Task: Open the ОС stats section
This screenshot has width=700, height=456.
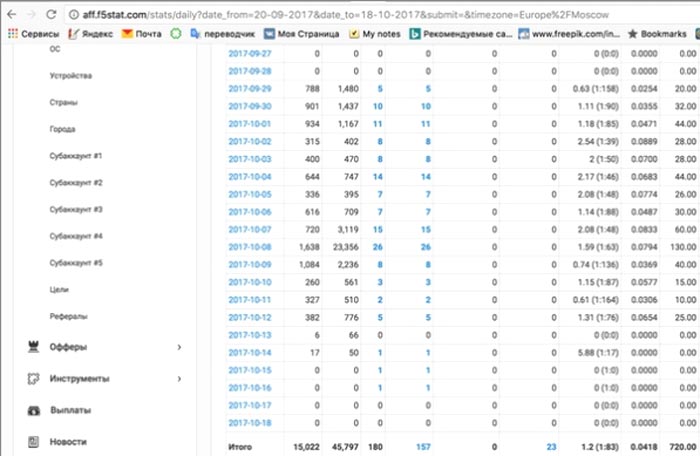Action: click(54, 49)
